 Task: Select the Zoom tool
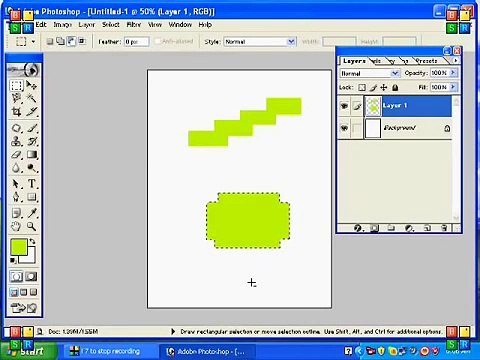[x=32, y=227]
